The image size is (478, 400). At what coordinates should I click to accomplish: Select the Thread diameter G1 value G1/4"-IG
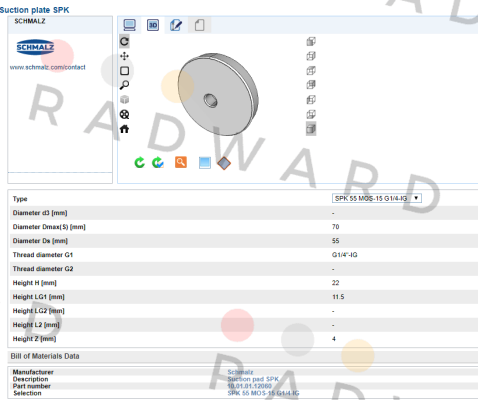[x=344, y=255]
